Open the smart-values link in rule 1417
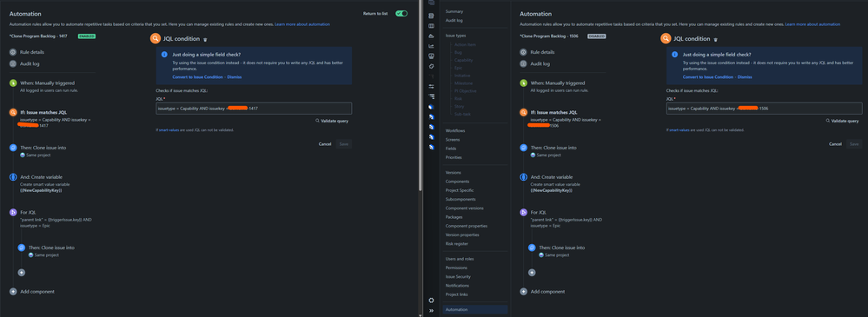 169,130
